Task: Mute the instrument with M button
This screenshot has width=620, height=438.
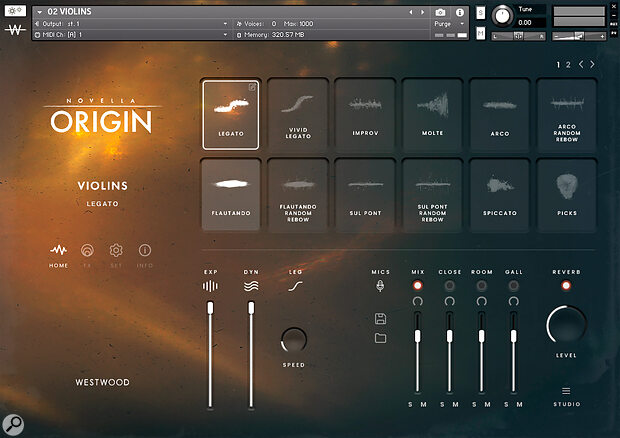Action: click(480, 33)
